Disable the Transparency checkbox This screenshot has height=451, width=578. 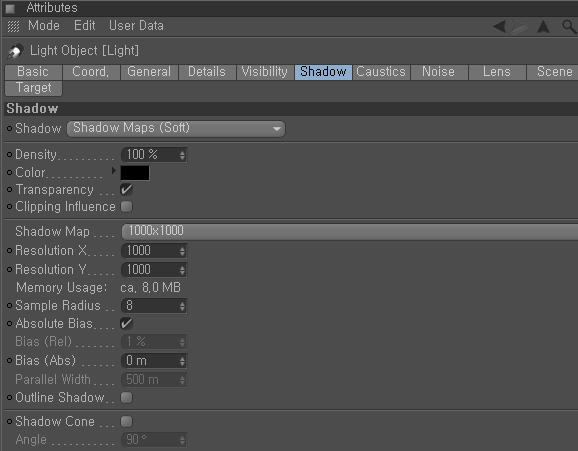[126, 190]
